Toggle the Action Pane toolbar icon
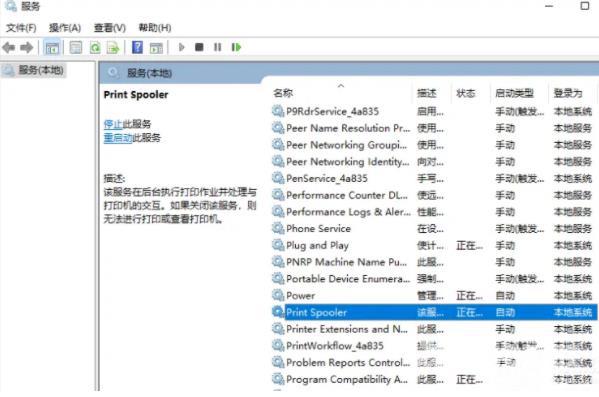The image size is (599, 397). tap(156, 48)
